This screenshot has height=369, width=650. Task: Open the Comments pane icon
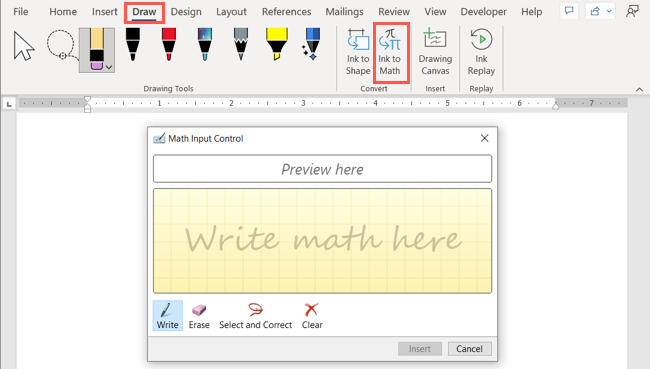[x=569, y=11]
